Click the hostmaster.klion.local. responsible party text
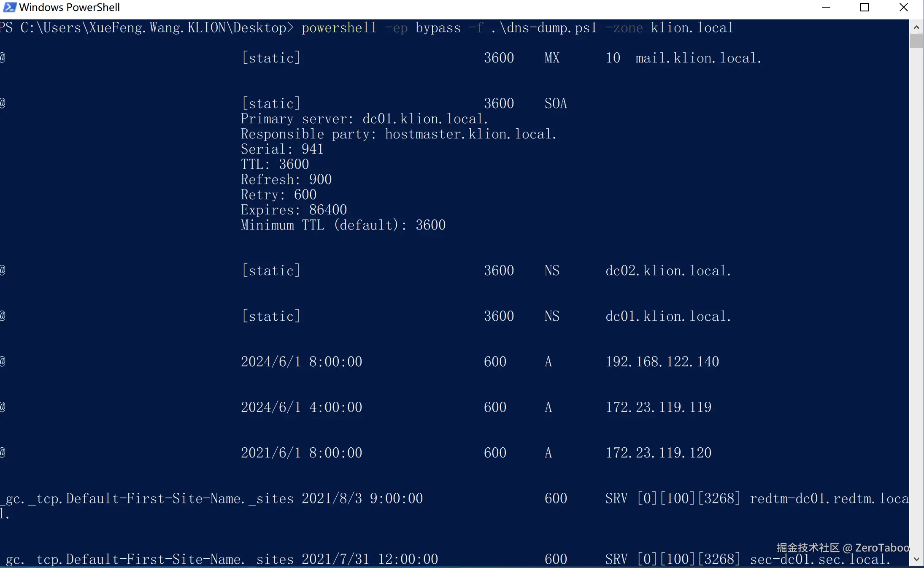This screenshot has height=568, width=924. [470, 134]
